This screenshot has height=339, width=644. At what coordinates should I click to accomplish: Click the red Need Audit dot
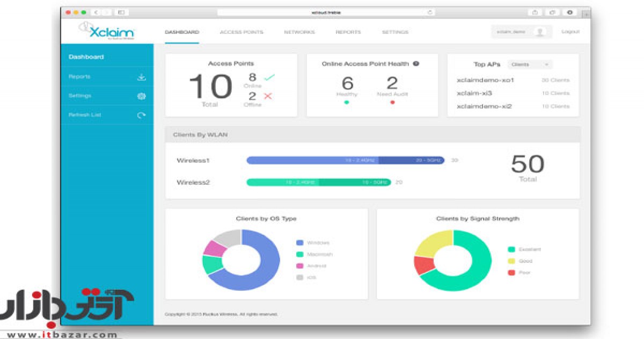392,102
